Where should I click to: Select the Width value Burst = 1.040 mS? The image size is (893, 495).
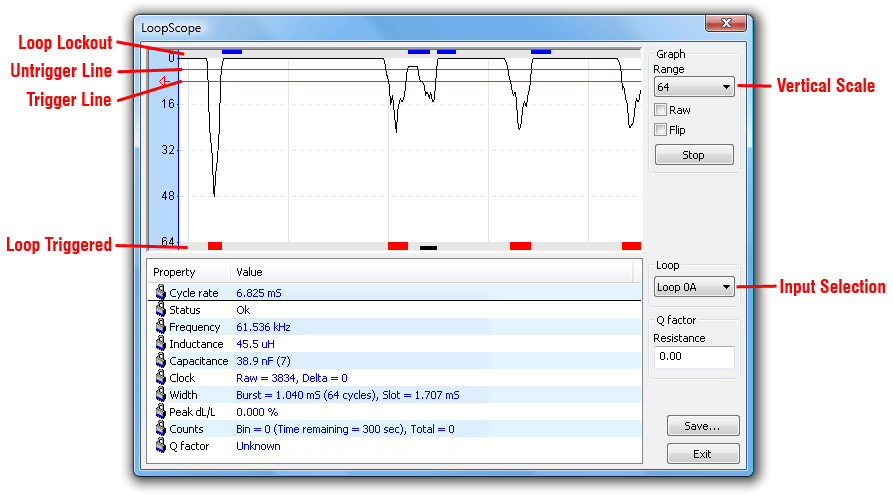278,395
